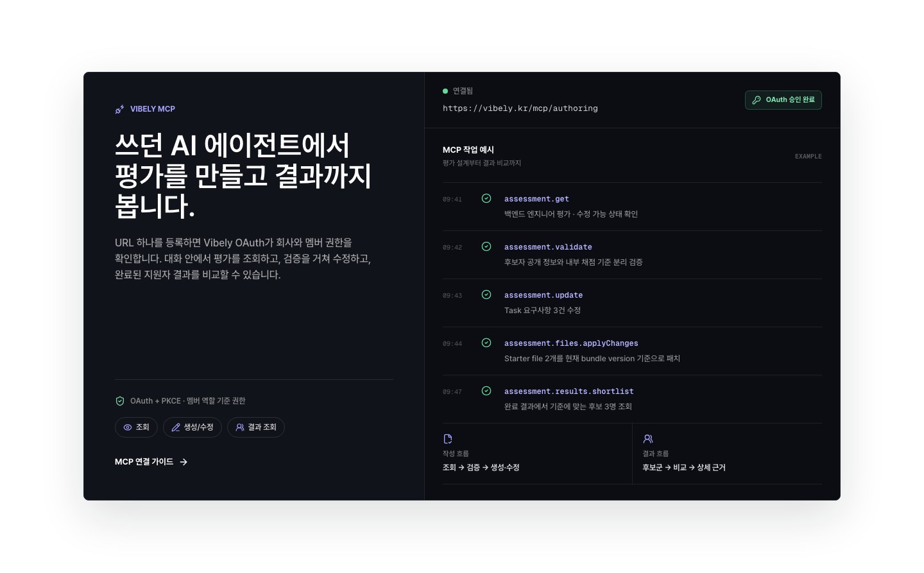
Task: Click the users icon in the 결과 조회 chip
Action: click(x=240, y=427)
